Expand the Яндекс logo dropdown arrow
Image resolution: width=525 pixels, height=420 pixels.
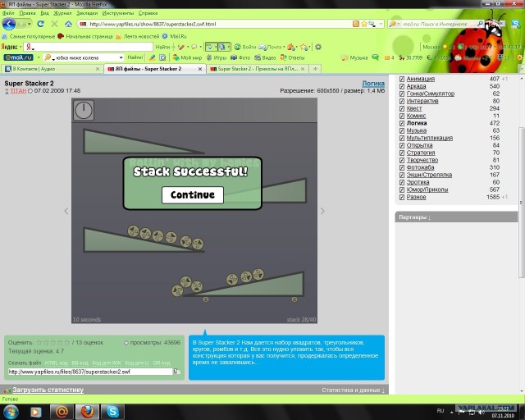click(21, 47)
